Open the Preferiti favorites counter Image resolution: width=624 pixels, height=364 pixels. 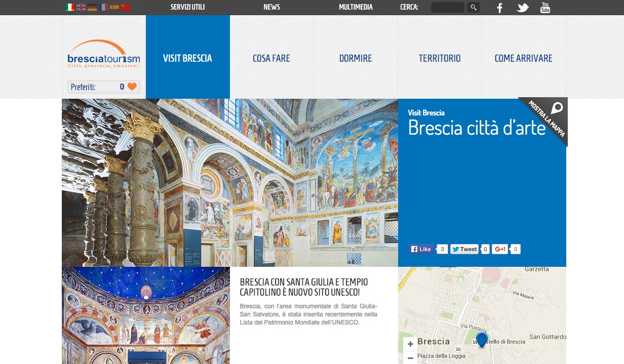point(104,87)
